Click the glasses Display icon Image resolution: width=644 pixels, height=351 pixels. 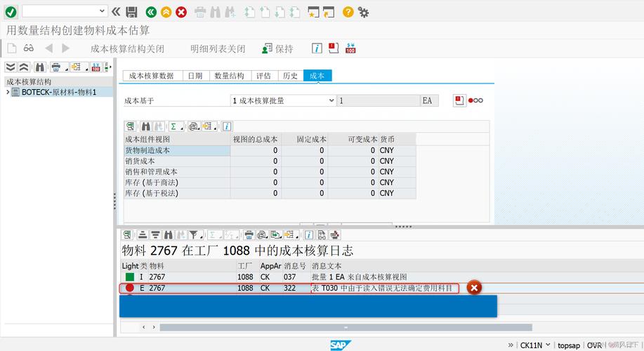[x=28, y=48]
